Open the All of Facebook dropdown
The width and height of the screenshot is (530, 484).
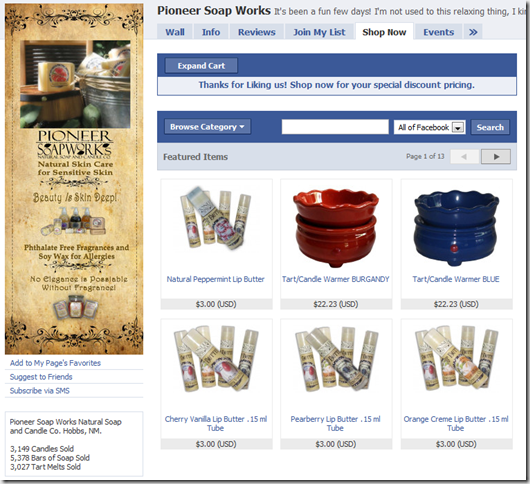click(429, 127)
